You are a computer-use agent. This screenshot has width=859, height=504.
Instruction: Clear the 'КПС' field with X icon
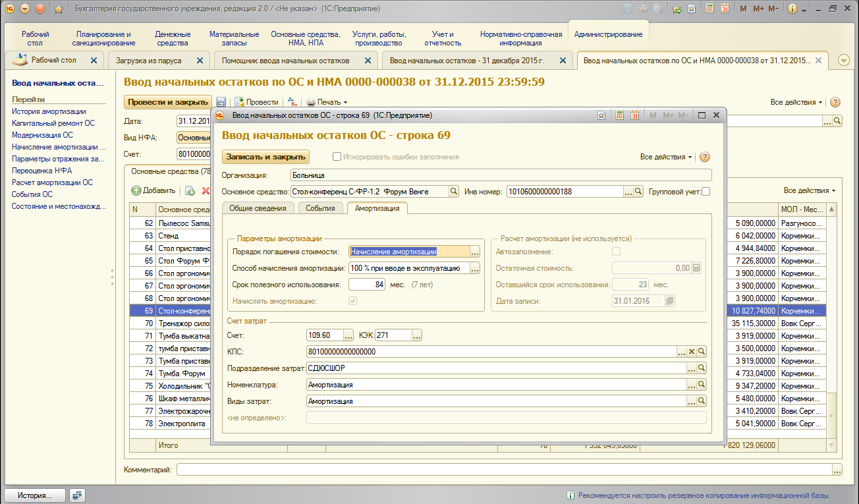pos(692,352)
